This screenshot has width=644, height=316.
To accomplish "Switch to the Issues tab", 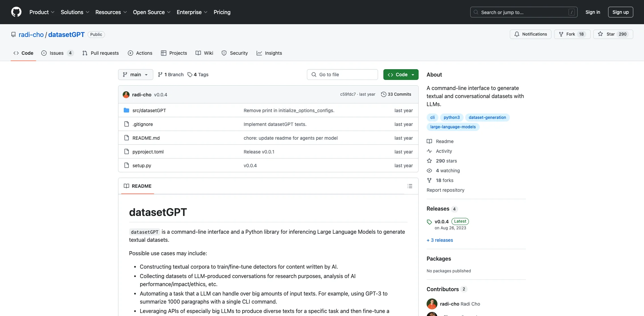I will pyautogui.click(x=57, y=53).
